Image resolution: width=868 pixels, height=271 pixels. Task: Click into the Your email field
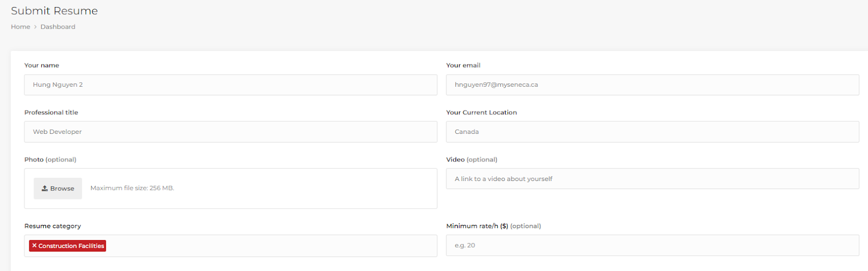(652, 85)
